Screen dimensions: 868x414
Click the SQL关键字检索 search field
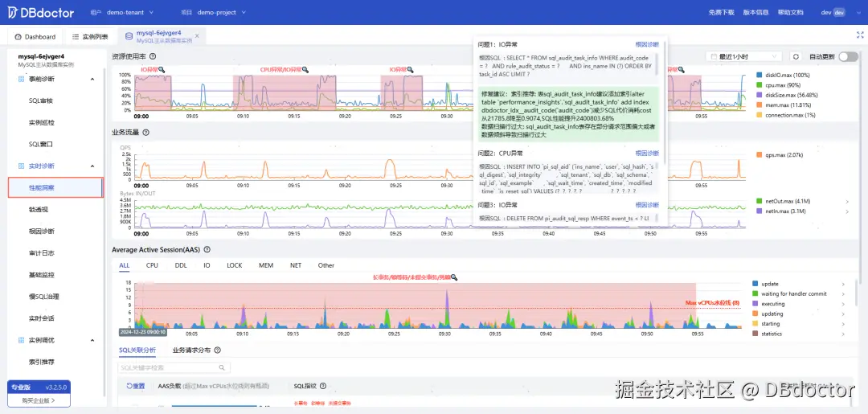[x=174, y=367]
